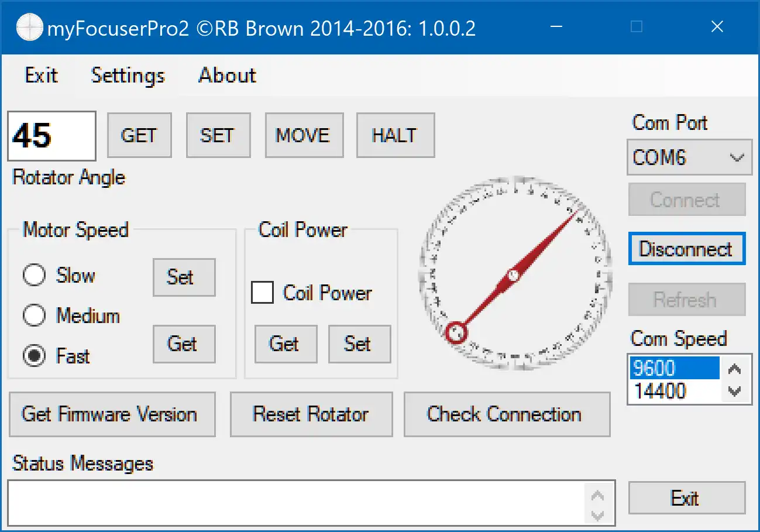Click Get in Coil Power group
760x532 pixels.
(286, 344)
